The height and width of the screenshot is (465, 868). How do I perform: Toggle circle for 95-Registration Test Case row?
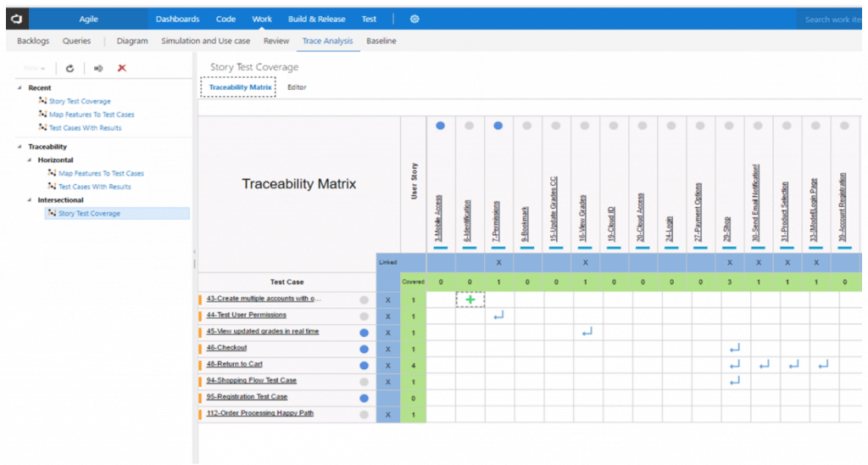click(x=364, y=398)
